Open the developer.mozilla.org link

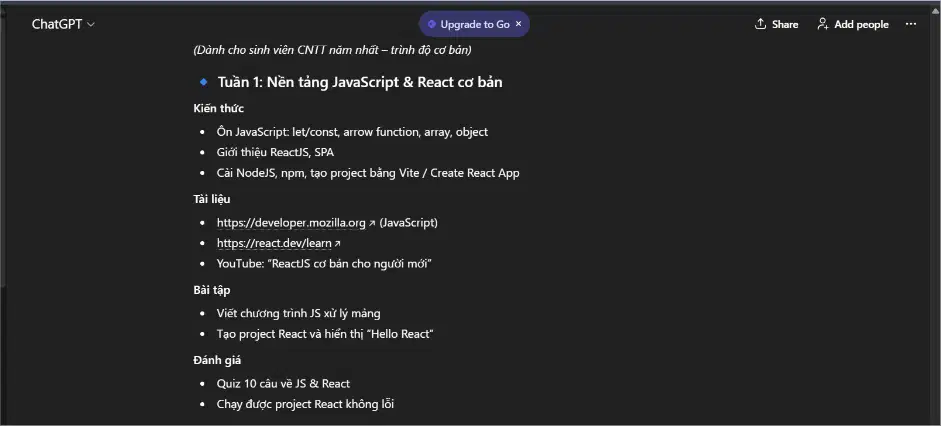[291, 223]
